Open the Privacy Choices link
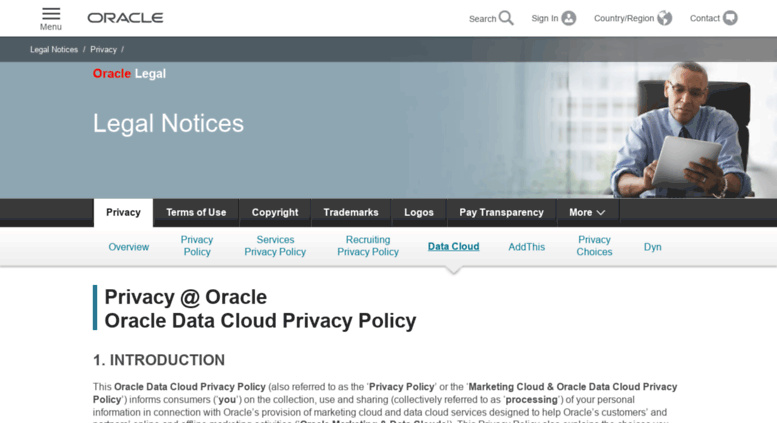 click(x=594, y=246)
